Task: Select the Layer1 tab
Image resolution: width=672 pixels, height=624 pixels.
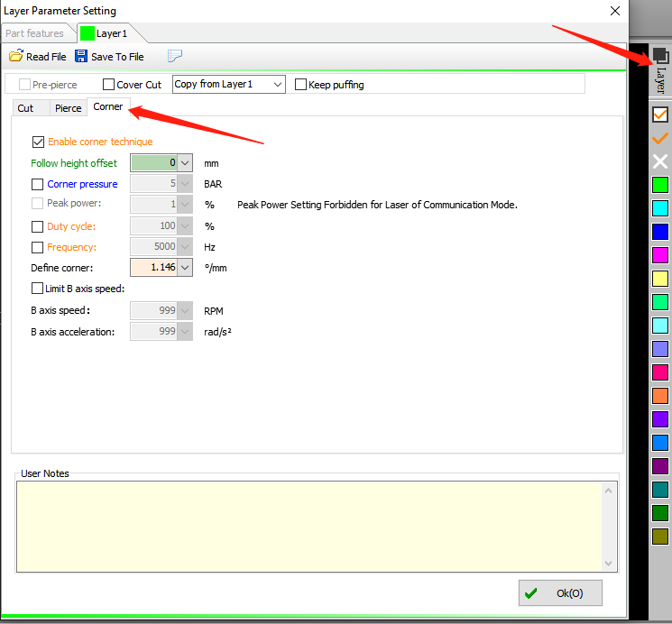Action: (111, 33)
